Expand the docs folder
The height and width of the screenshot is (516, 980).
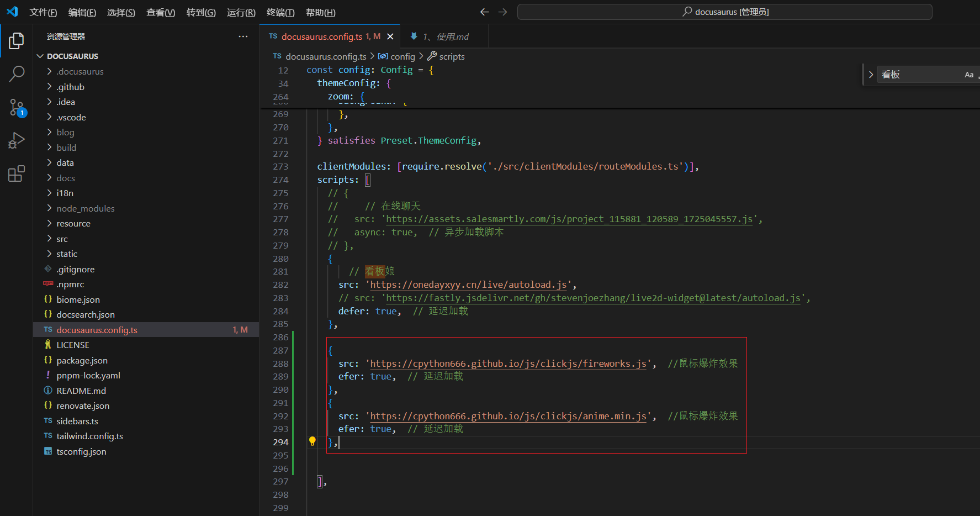[x=65, y=178]
